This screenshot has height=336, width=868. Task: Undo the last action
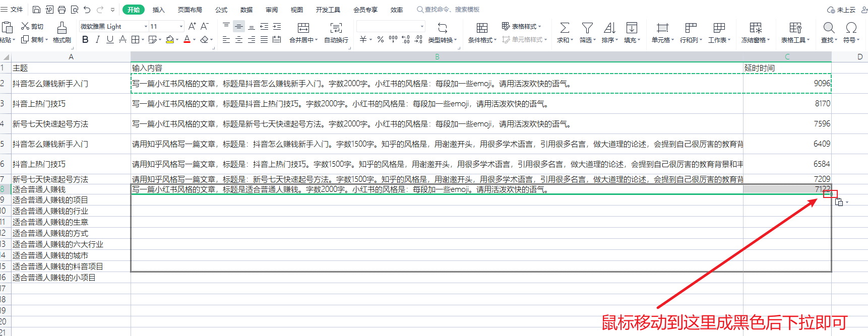87,10
